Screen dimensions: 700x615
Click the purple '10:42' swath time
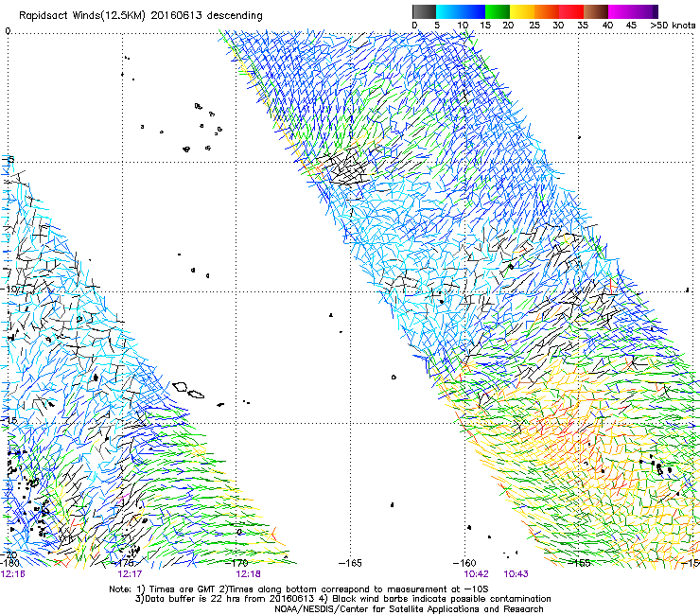477,574
